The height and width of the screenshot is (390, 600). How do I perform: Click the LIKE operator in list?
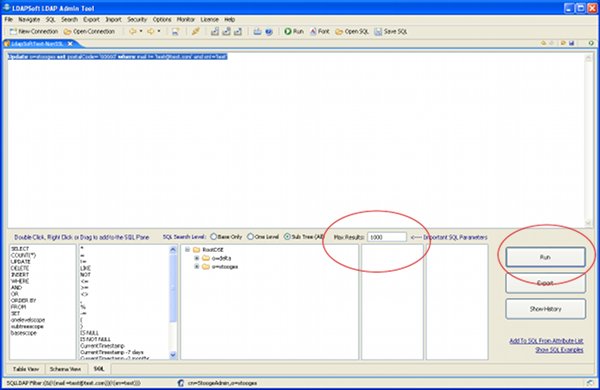[x=85, y=268]
